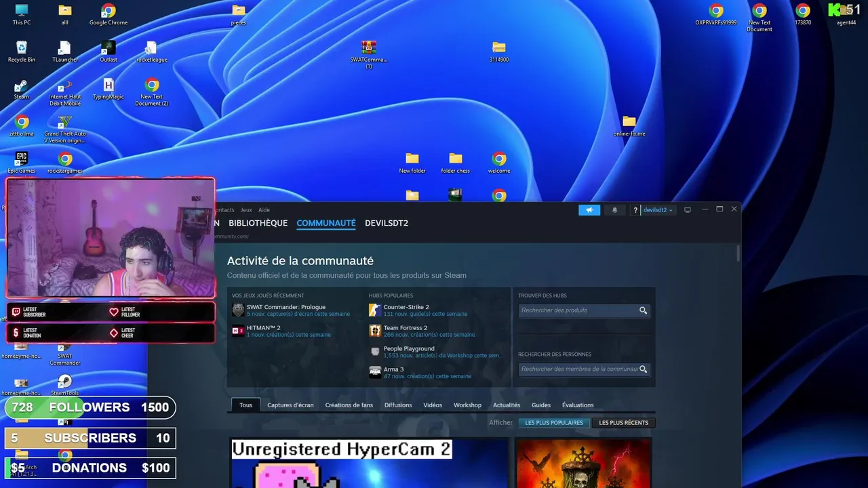Expand the devilsdt2 account dropdown
The image size is (868, 488).
click(658, 210)
